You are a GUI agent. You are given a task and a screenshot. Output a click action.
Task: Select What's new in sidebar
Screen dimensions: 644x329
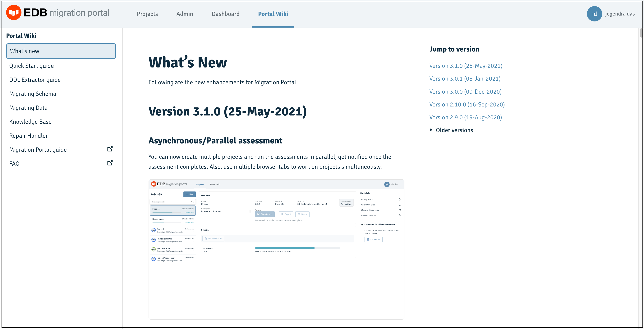pyautogui.click(x=61, y=51)
